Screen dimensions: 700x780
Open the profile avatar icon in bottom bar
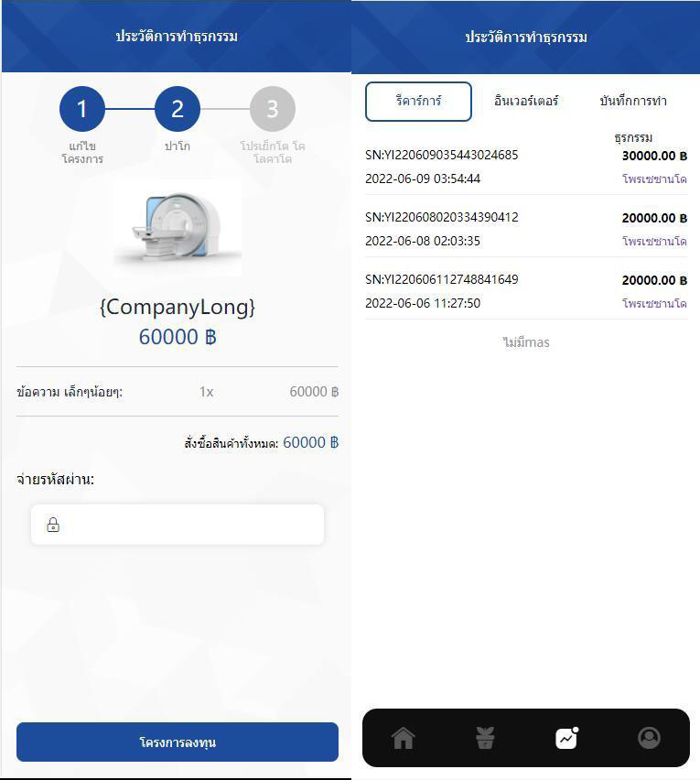(649, 738)
